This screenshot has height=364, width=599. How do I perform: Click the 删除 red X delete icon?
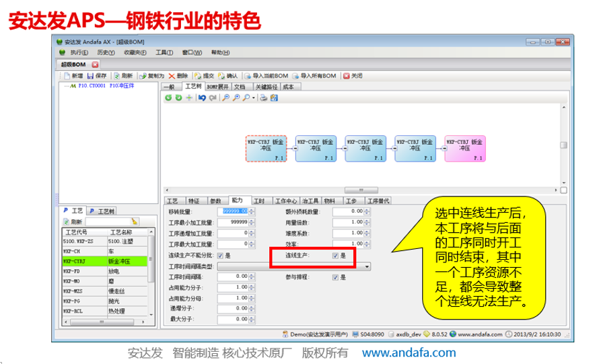(172, 76)
